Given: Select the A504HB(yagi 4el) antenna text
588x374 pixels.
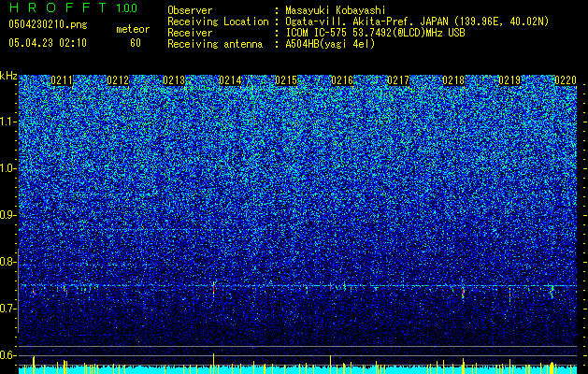Looking at the screenshot, I should 330,44.
